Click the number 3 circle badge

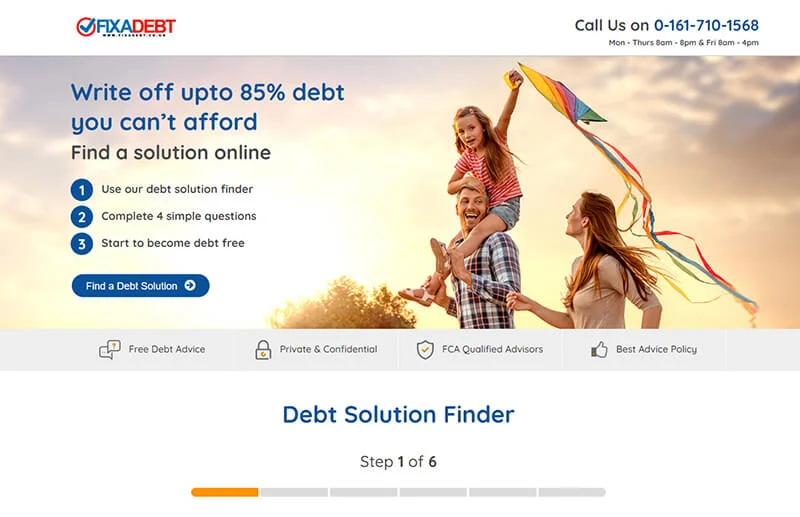[x=82, y=244]
